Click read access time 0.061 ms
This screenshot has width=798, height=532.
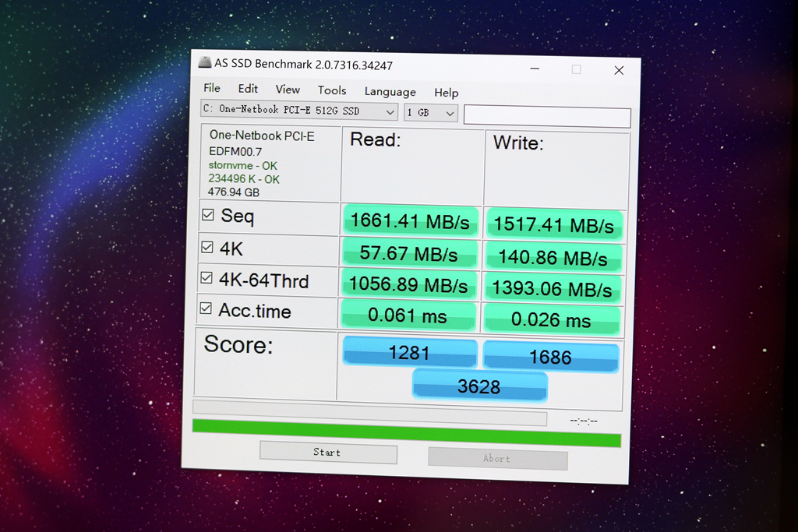click(x=407, y=315)
